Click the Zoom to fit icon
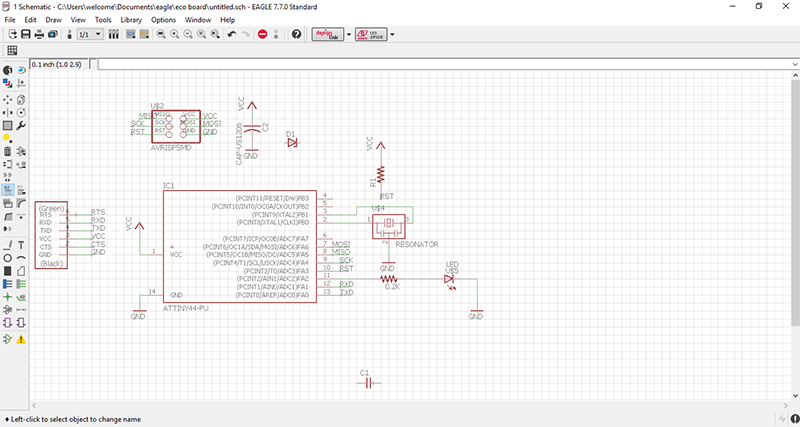The width and height of the screenshot is (800, 427). tap(161, 34)
